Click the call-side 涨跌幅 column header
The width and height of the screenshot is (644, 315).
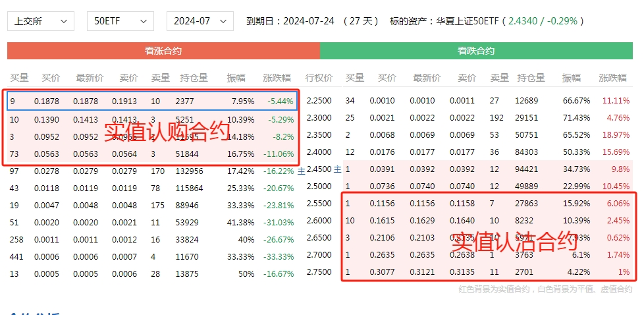[x=277, y=77]
